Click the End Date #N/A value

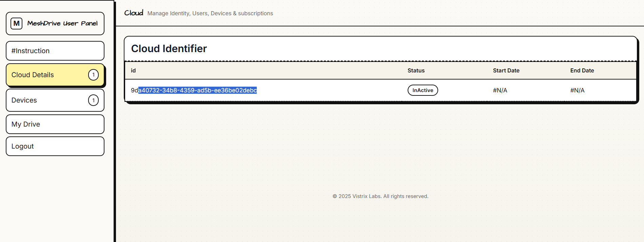click(x=578, y=90)
